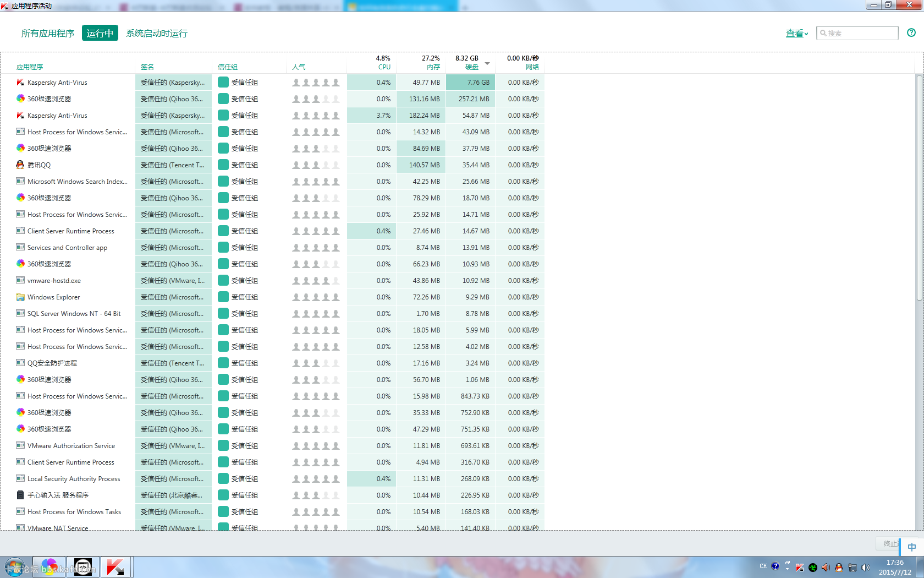
Task: Open the 系统启动时运行 tab
Action: click(157, 33)
